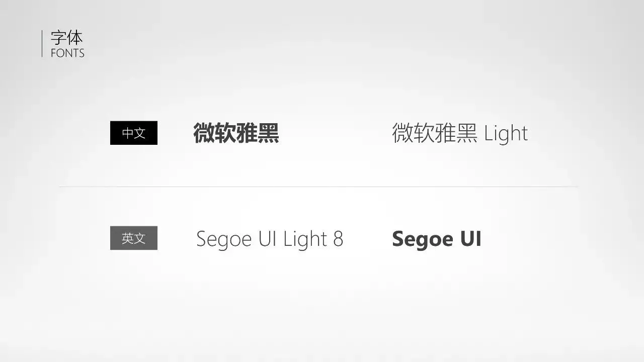Viewport: 644px width, 362px height.
Task: Click the word Light after 微软雅黑
Action: (506, 134)
